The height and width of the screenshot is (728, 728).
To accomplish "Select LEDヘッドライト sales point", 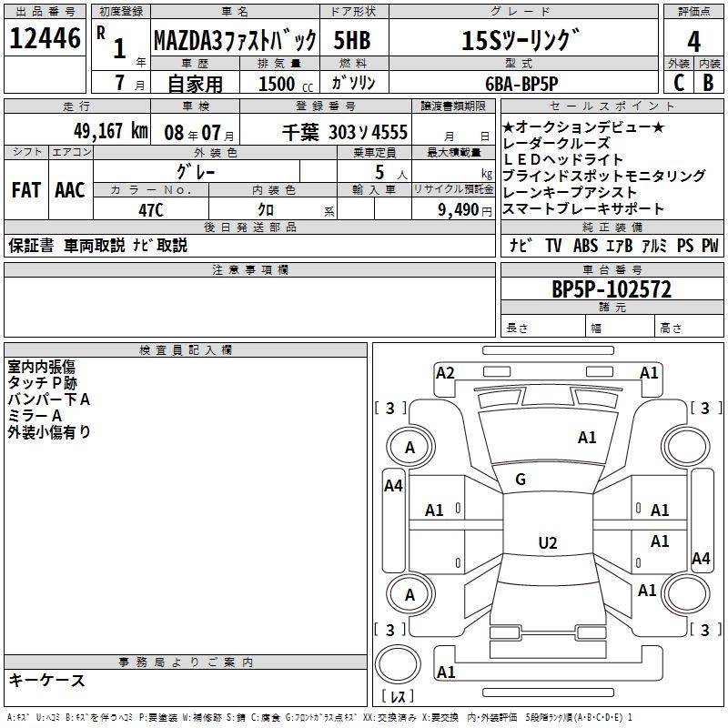I will 562,159.
